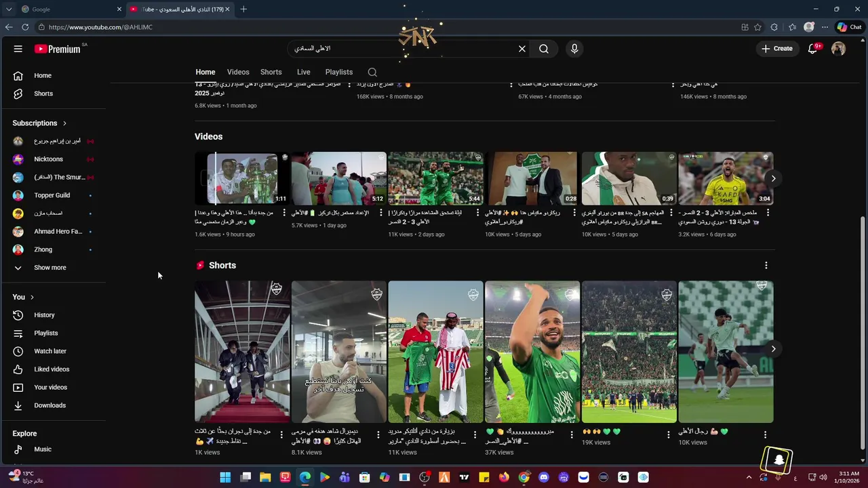
Task: Open Discord from the taskbar
Action: click(543, 477)
